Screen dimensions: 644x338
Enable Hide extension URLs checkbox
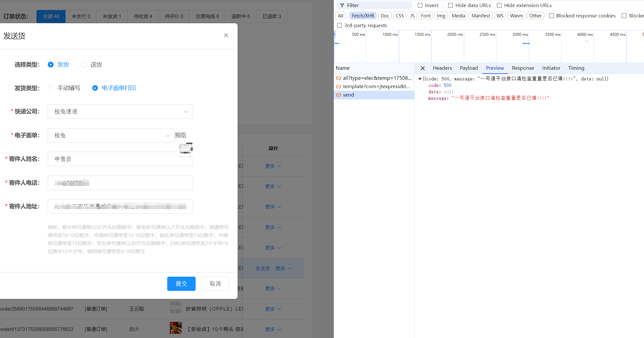499,5
